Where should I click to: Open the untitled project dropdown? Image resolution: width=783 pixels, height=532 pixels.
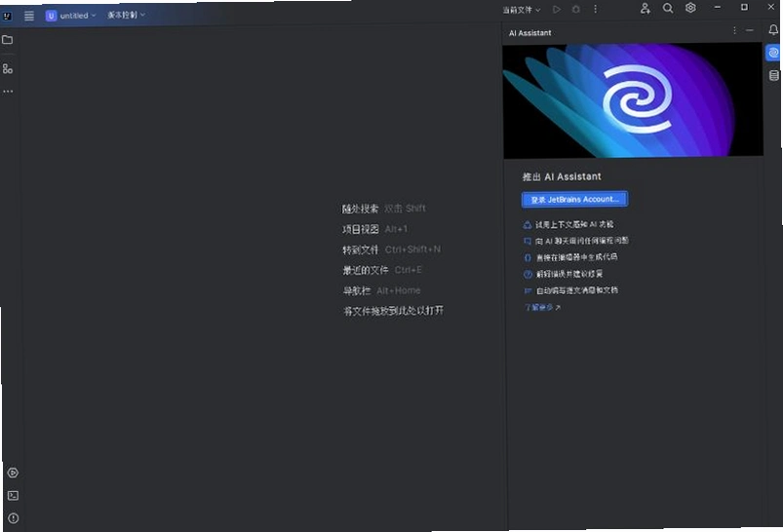pos(70,16)
